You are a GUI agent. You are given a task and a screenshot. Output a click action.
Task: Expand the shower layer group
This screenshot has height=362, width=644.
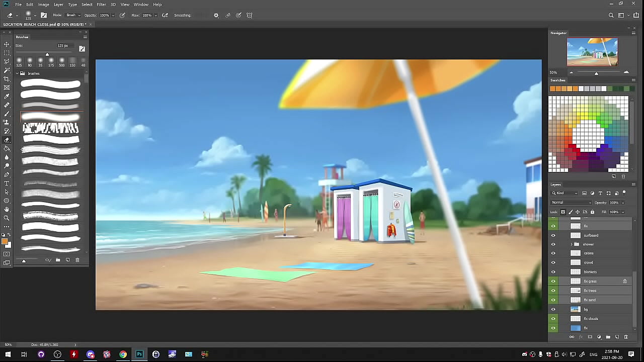pos(571,244)
